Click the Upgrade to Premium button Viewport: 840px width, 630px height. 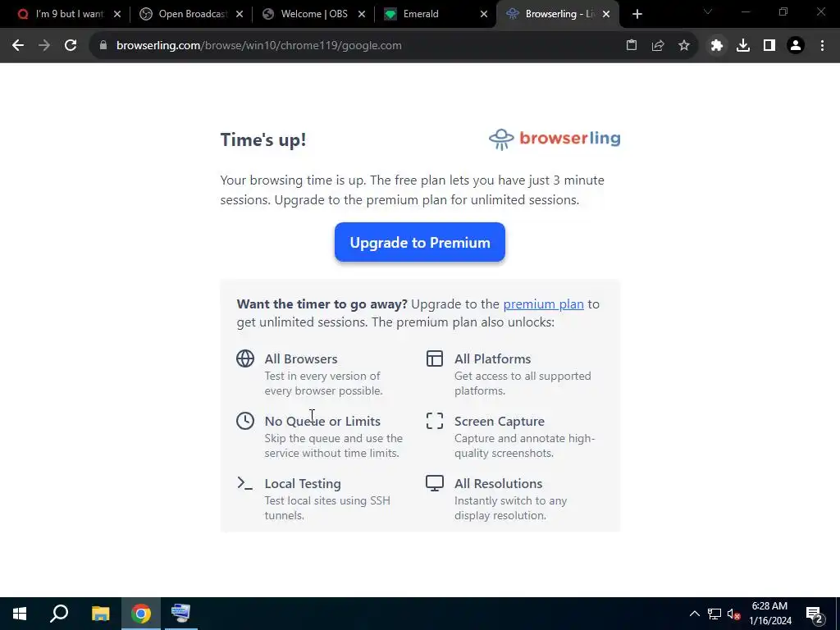point(419,242)
